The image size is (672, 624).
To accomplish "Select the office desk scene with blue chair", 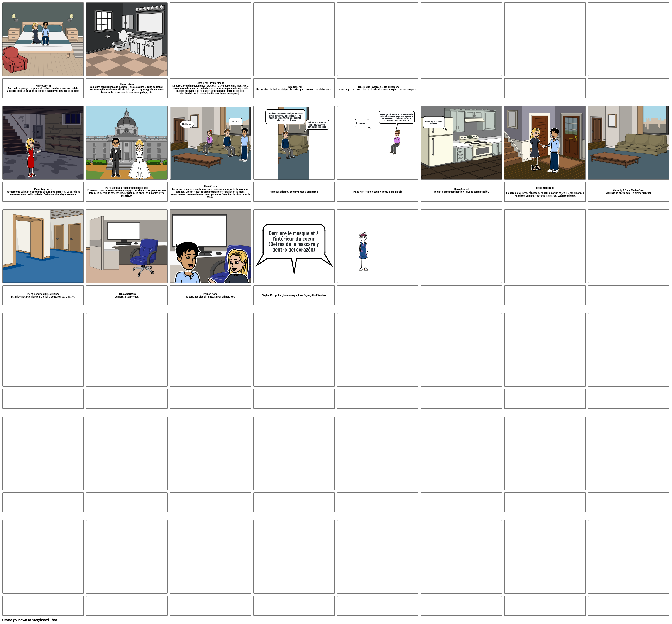I will 127,246.
